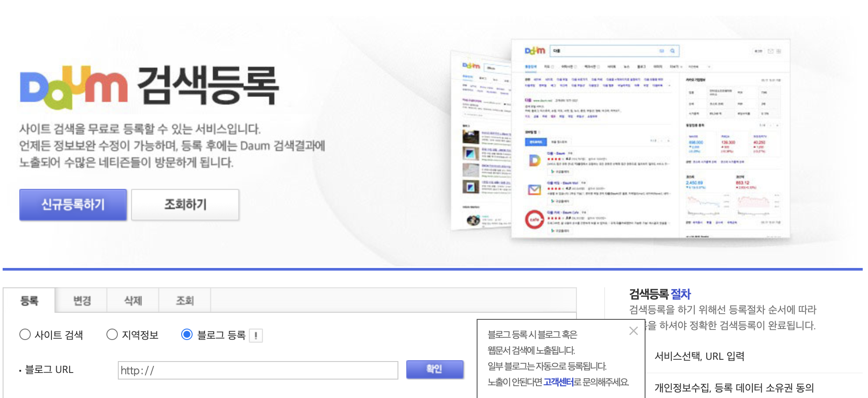Click the 검색등록 banner title text
The image size is (868, 398).
tap(208, 85)
